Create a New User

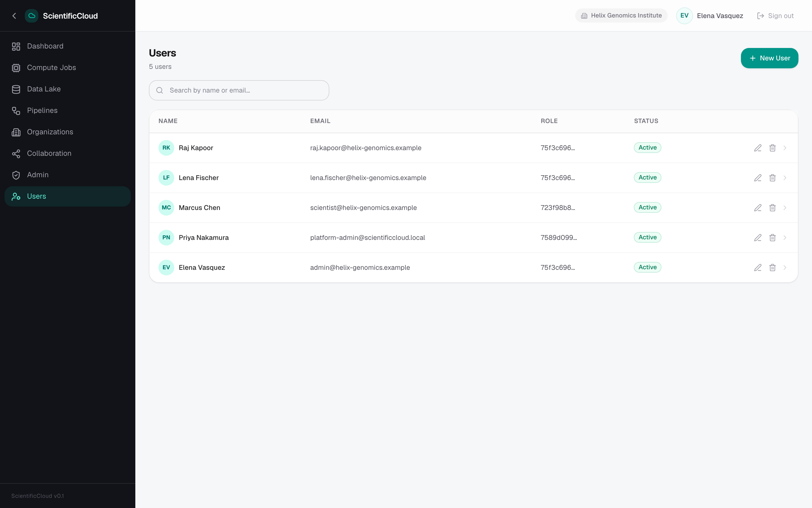[769, 58]
